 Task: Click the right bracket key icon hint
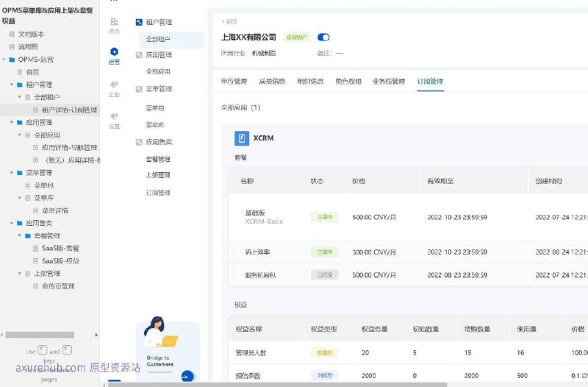click(67, 350)
